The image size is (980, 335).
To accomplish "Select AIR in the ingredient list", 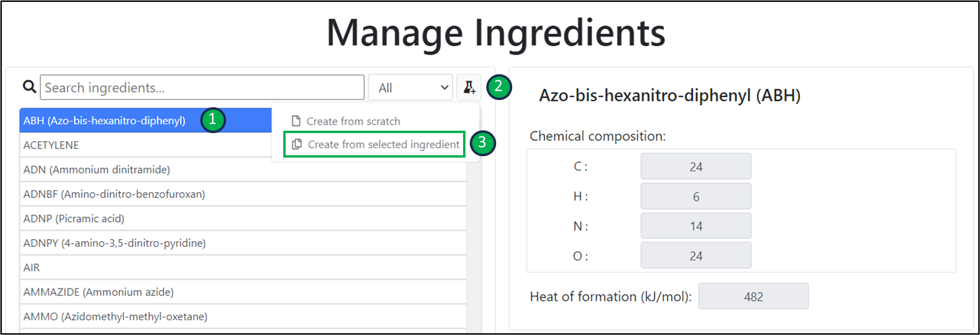I will (32, 268).
